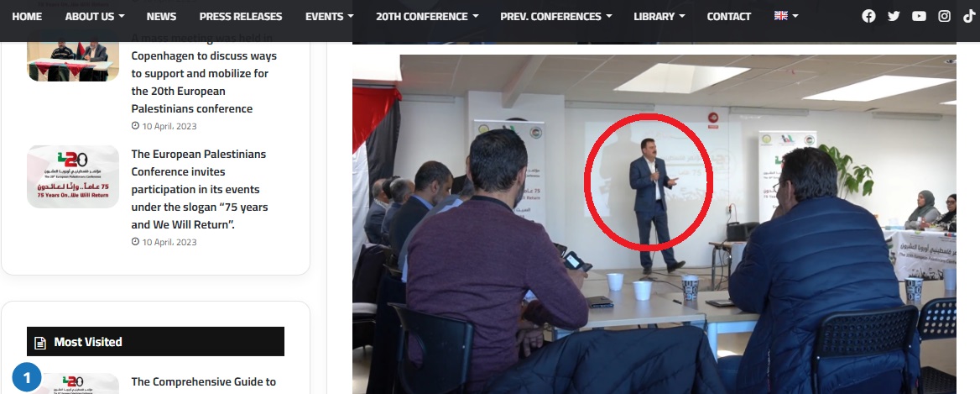Viewport: 980px width, 394px height.
Task: Open the '75 years and We Will Return' article
Action: click(x=200, y=189)
